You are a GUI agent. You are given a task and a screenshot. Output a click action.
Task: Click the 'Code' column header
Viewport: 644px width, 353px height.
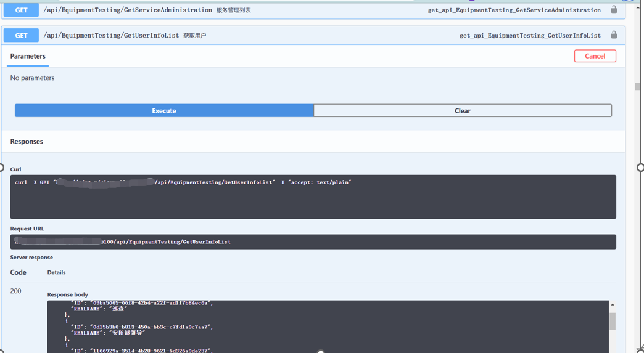click(18, 272)
